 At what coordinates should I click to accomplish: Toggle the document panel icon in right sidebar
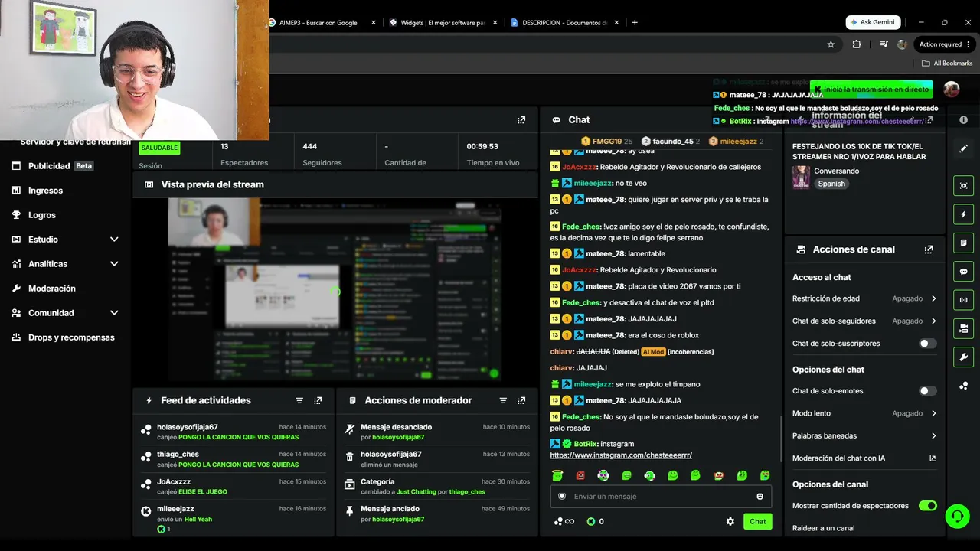[x=963, y=243]
